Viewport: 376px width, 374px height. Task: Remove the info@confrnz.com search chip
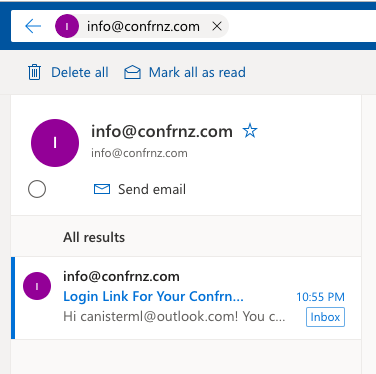[x=217, y=26]
